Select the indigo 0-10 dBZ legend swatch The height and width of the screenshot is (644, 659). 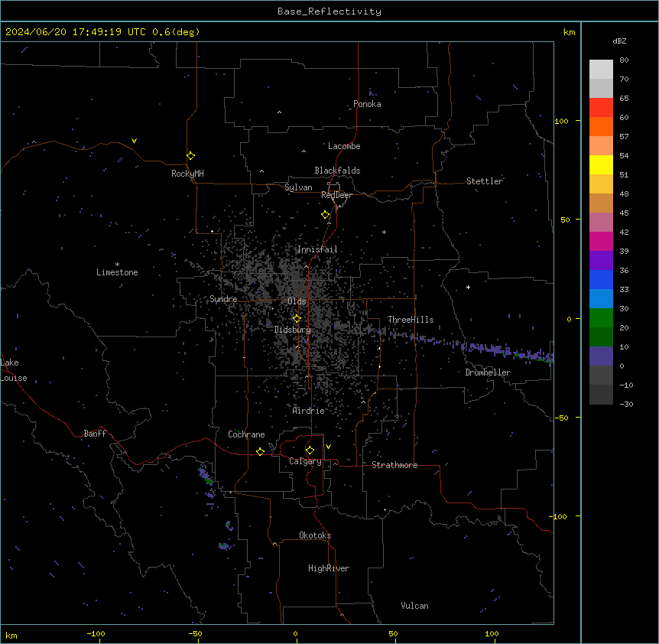coord(601,356)
